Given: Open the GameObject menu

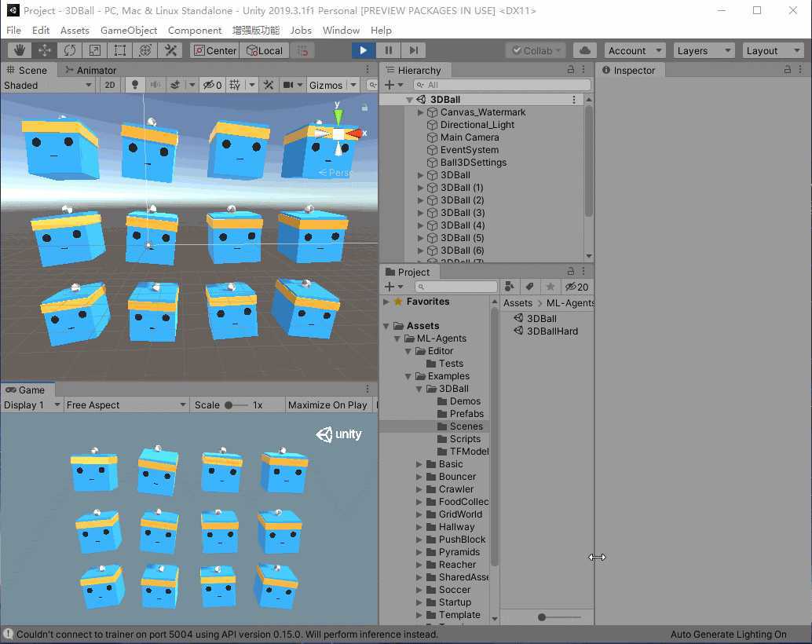Looking at the screenshot, I should tap(129, 30).
